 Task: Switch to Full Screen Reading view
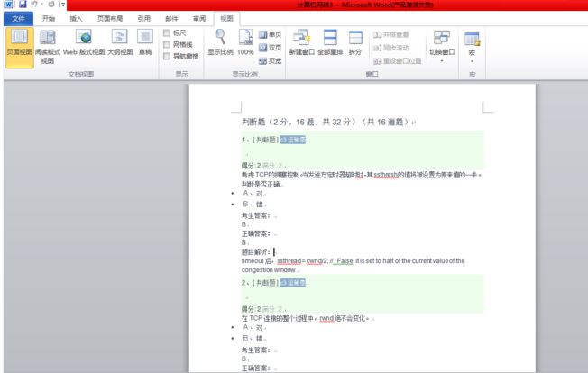47,47
